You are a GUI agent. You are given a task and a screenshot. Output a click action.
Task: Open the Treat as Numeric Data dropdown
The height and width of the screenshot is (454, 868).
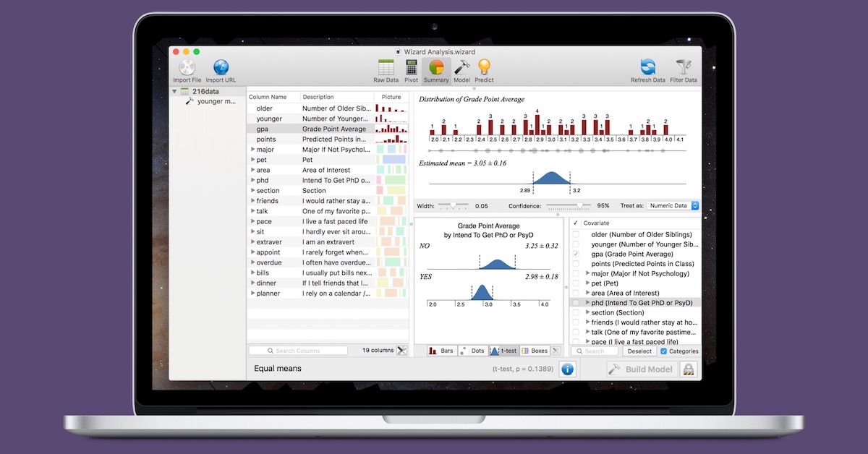tap(673, 206)
